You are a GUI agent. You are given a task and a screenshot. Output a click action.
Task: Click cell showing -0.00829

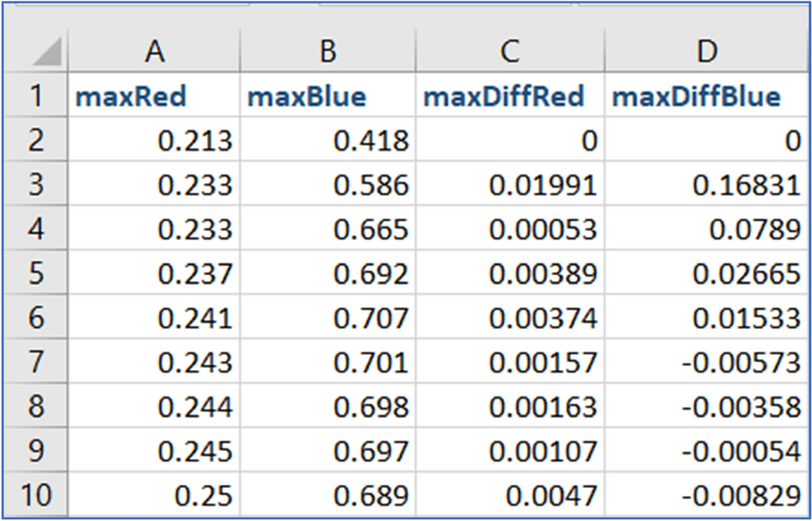click(707, 495)
